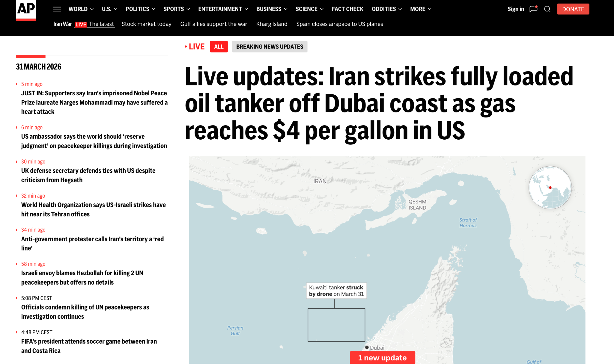Click the 1 new update button
Viewport: 614px width, 364px height.
(382, 358)
